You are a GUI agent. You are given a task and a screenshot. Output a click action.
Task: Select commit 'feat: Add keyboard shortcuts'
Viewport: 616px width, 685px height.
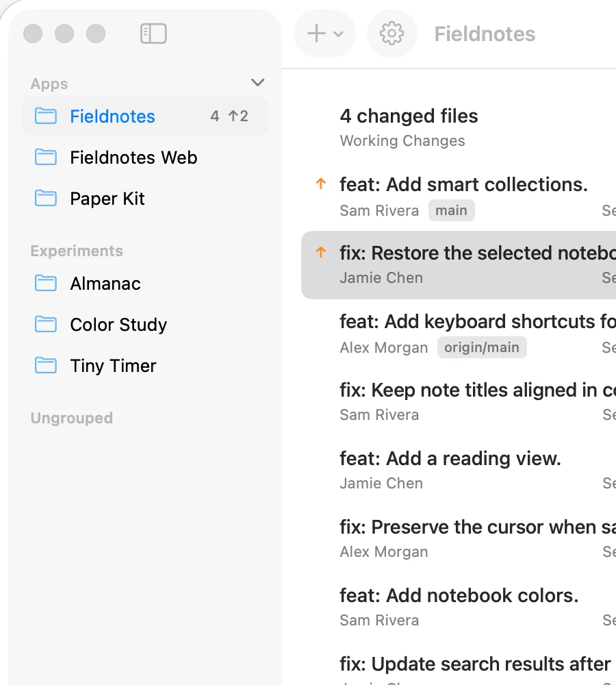[x=459, y=334]
